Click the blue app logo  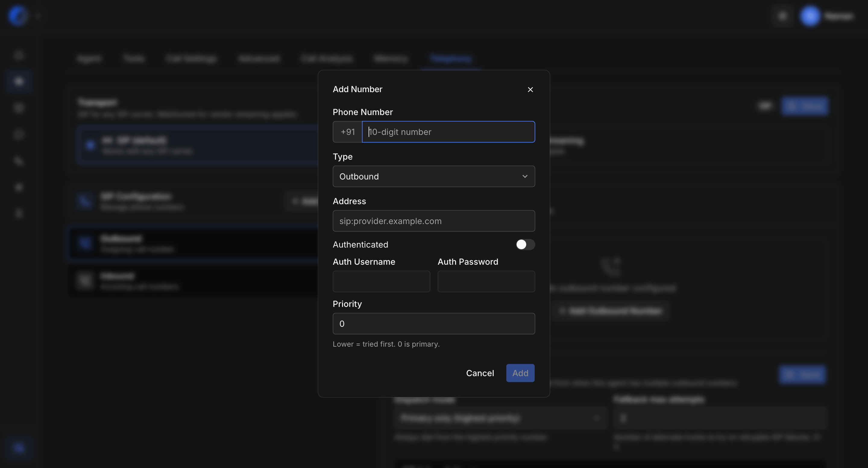click(x=17, y=15)
